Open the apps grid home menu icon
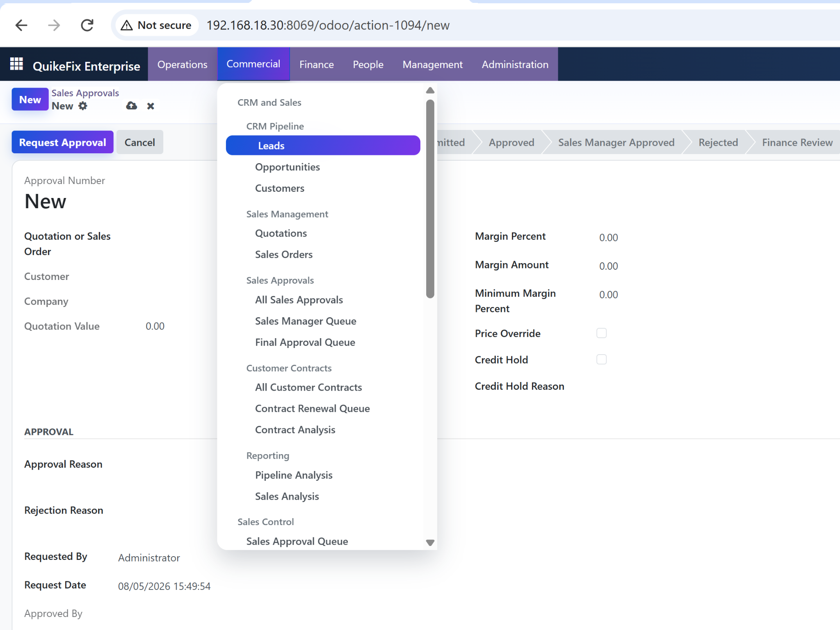The image size is (840, 630). click(x=16, y=64)
